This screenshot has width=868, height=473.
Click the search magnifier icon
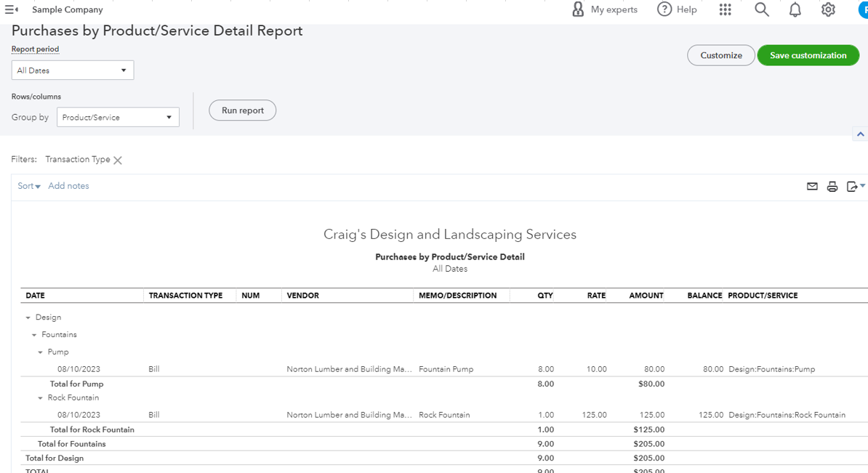tap(761, 9)
